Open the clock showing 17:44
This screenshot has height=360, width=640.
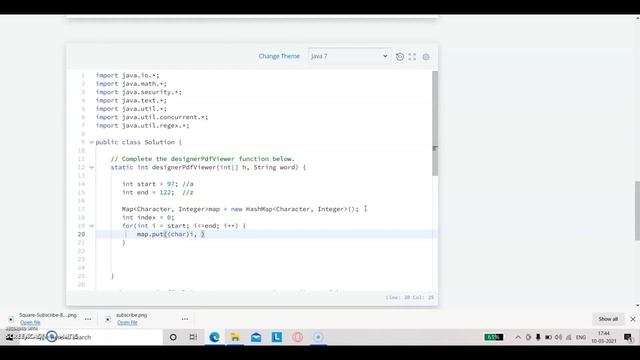click(x=604, y=337)
